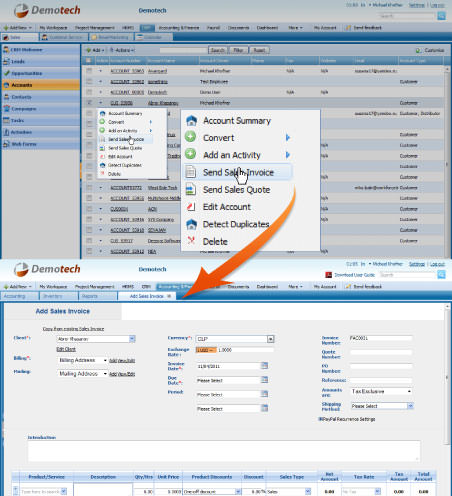Choose Send Sales Quote in the enlarged menu
The width and height of the screenshot is (452, 496).
(x=236, y=190)
